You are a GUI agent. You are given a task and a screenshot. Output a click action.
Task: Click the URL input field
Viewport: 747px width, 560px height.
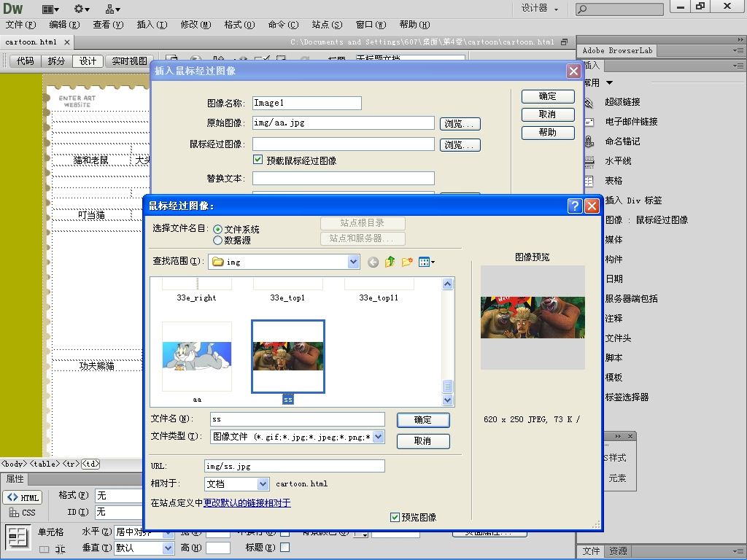(295, 466)
